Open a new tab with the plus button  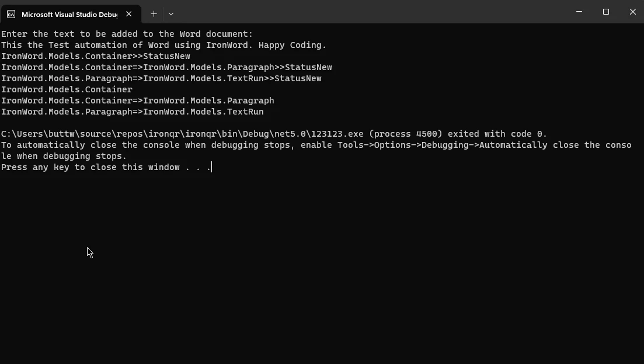point(154,14)
